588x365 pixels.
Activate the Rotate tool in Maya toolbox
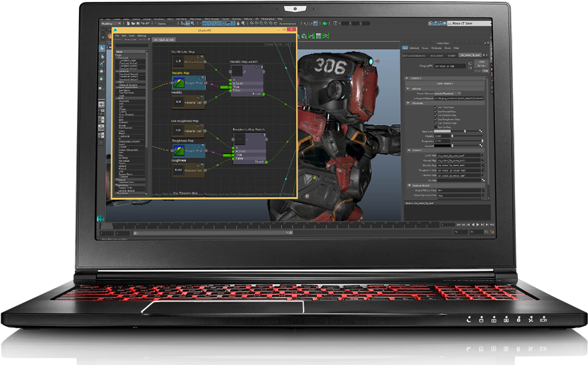pyautogui.click(x=101, y=79)
